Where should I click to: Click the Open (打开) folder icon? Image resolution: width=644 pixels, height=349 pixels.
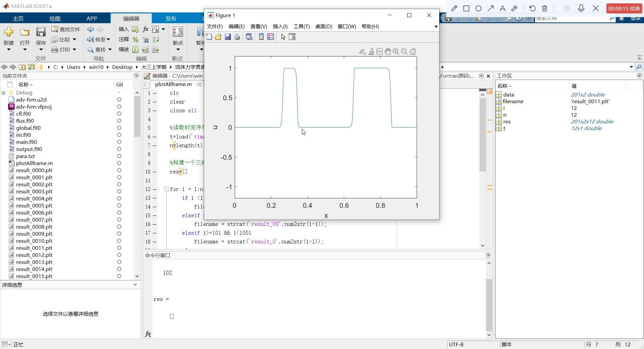[25, 32]
